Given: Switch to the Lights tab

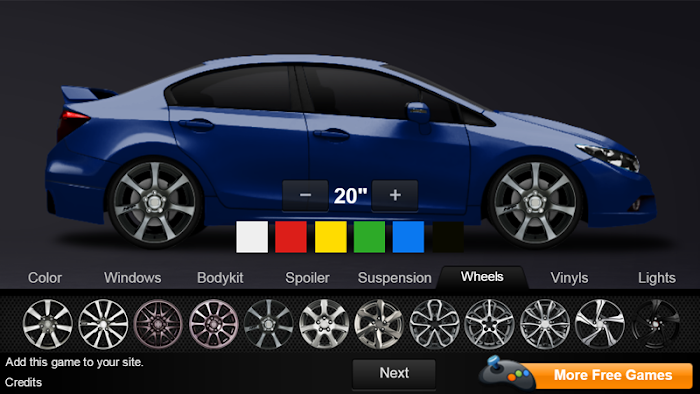Looking at the screenshot, I should [657, 278].
